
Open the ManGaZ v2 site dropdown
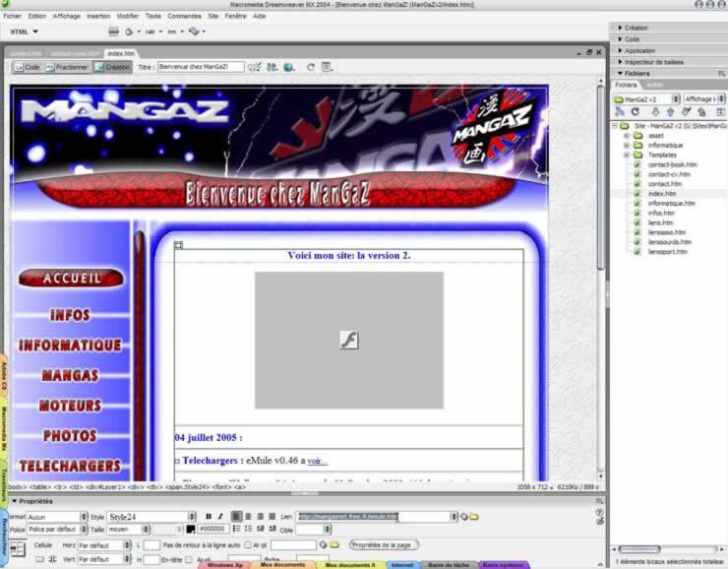coord(646,99)
